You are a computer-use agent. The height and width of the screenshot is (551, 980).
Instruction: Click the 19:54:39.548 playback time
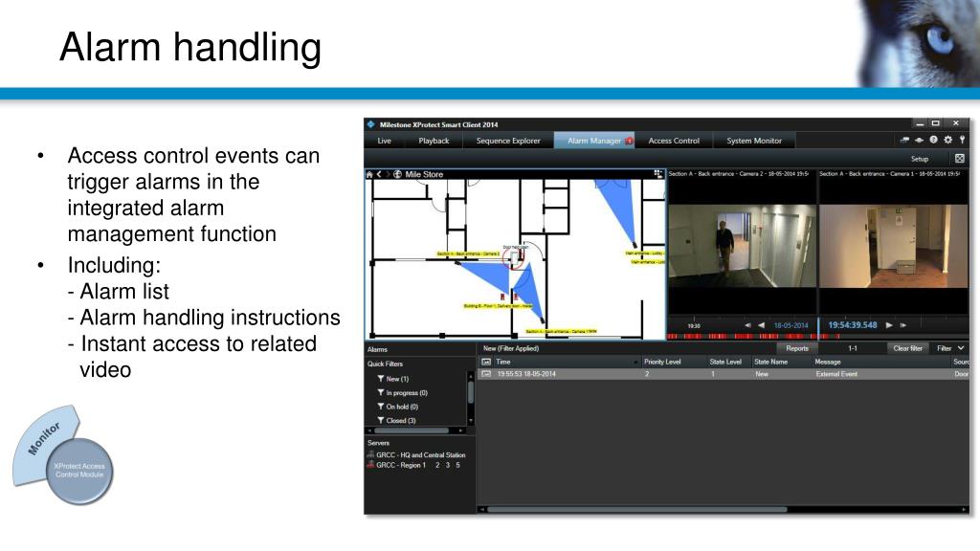853,325
